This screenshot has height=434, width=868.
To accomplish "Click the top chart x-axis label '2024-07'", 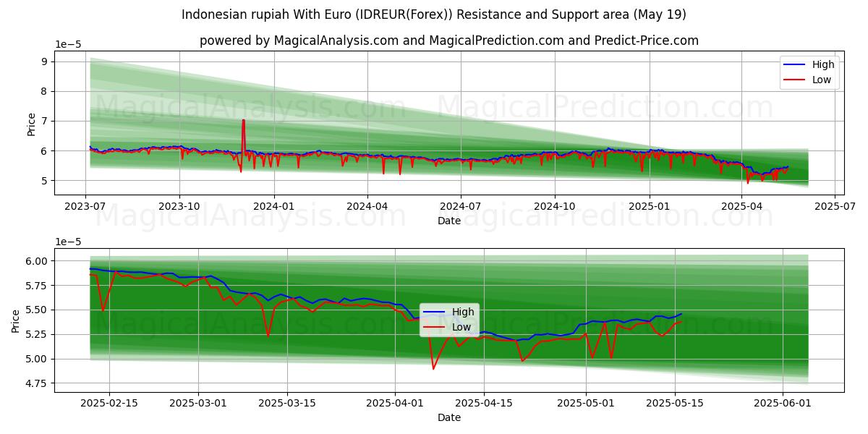I will click(x=461, y=206).
